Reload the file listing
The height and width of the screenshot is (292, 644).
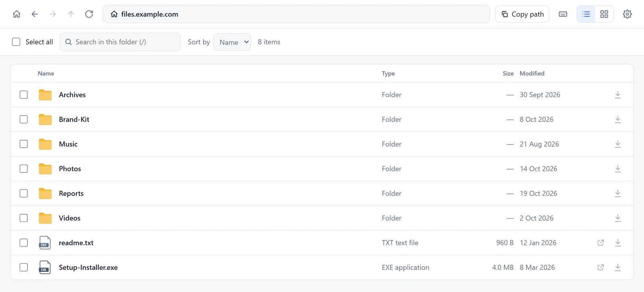click(89, 14)
